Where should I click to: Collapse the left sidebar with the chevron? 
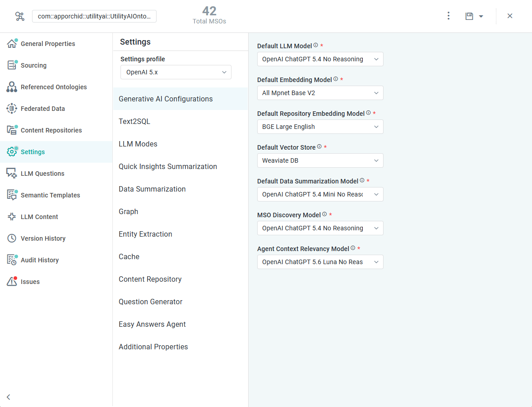tap(9, 397)
